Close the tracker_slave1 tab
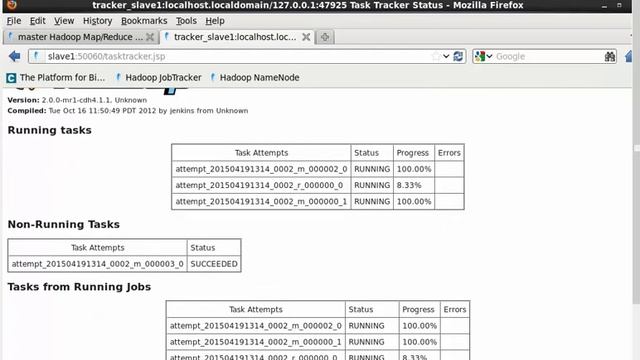This screenshot has width=640, height=360. [x=306, y=37]
